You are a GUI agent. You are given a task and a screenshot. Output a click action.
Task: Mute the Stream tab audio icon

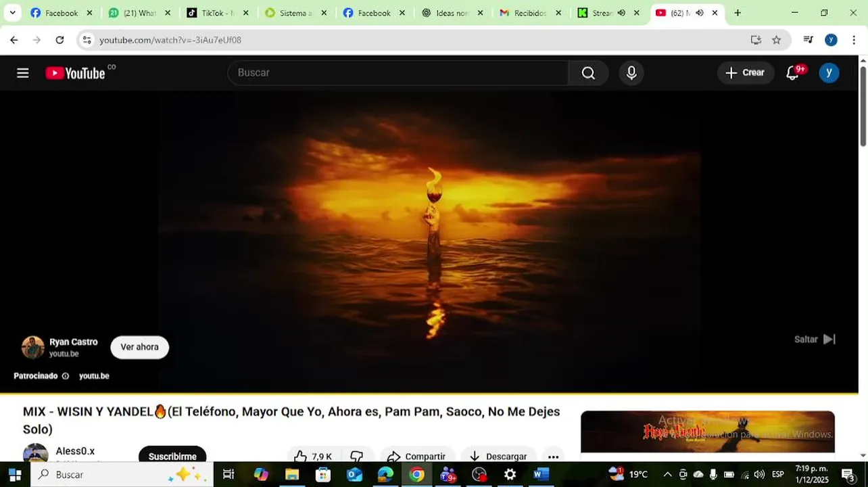pos(621,13)
